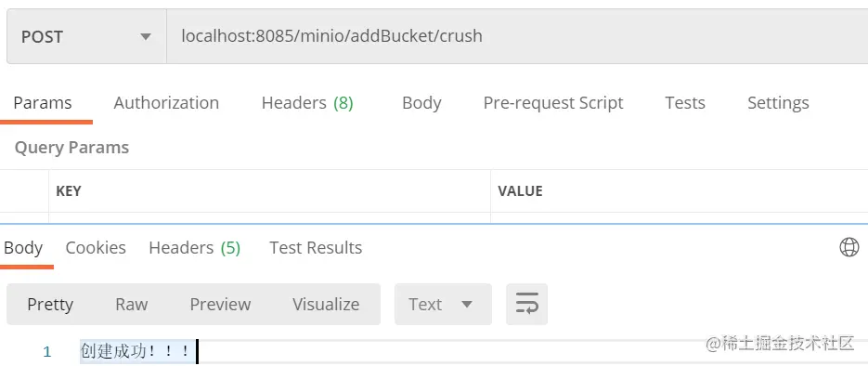868x366 pixels.
Task: Switch to the request Params tab
Action: (43, 103)
